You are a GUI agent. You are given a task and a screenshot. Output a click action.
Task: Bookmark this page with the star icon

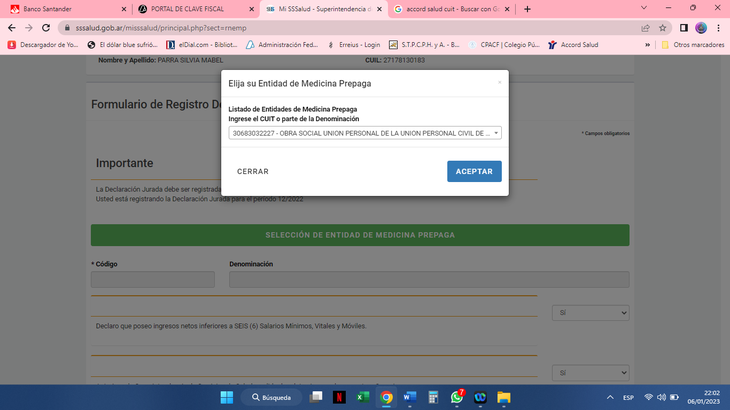(662, 28)
